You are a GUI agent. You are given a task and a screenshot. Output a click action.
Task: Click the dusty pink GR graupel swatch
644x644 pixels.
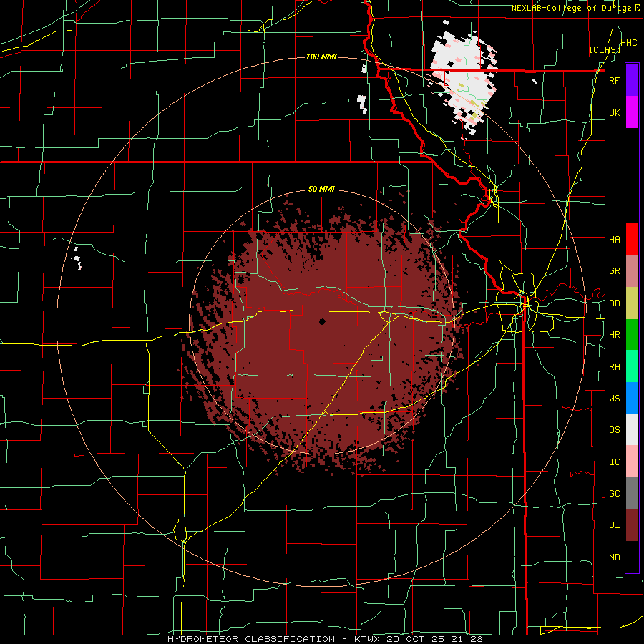click(632, 271)
